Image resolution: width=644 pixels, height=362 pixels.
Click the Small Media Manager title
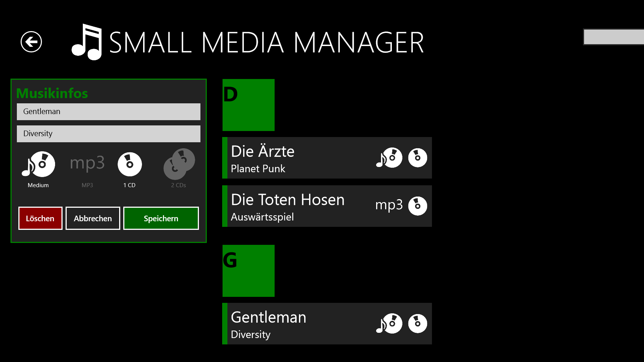(266, 42)
